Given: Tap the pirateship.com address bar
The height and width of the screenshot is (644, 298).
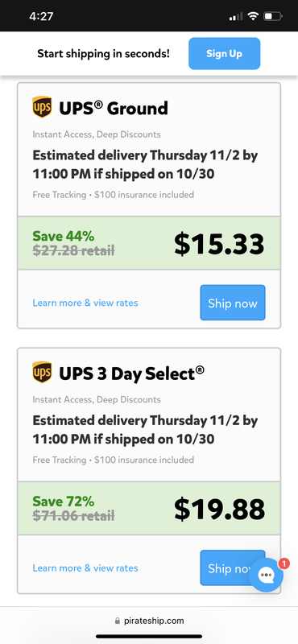Looking at the screenshot, I should tap(149, 621).
